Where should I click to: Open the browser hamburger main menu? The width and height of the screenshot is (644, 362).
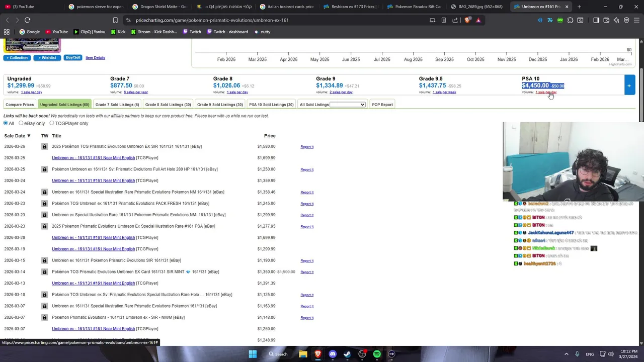636,20
